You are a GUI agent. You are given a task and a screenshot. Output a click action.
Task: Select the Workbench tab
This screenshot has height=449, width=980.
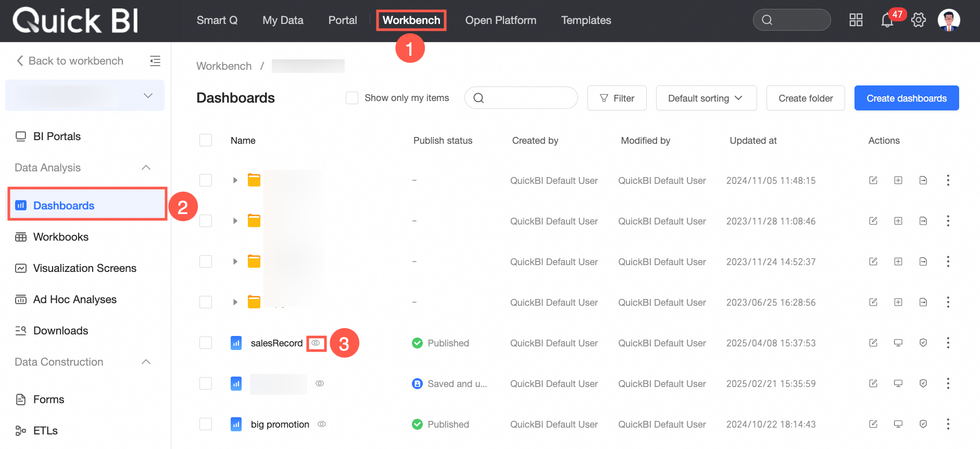(x=411, y=20)
